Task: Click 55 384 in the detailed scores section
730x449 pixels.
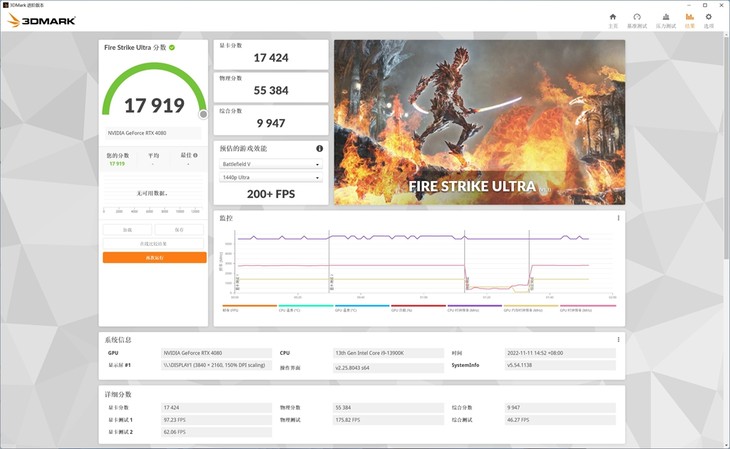Action: pyautogui.click(x=389, y=408)
